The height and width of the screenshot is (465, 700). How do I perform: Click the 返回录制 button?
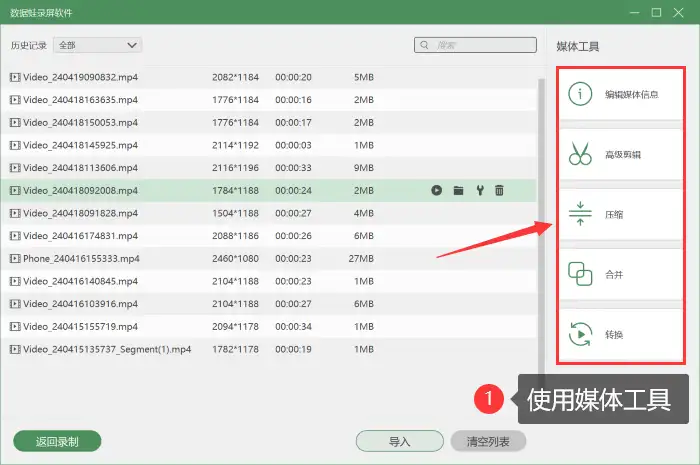pos(57,441)
